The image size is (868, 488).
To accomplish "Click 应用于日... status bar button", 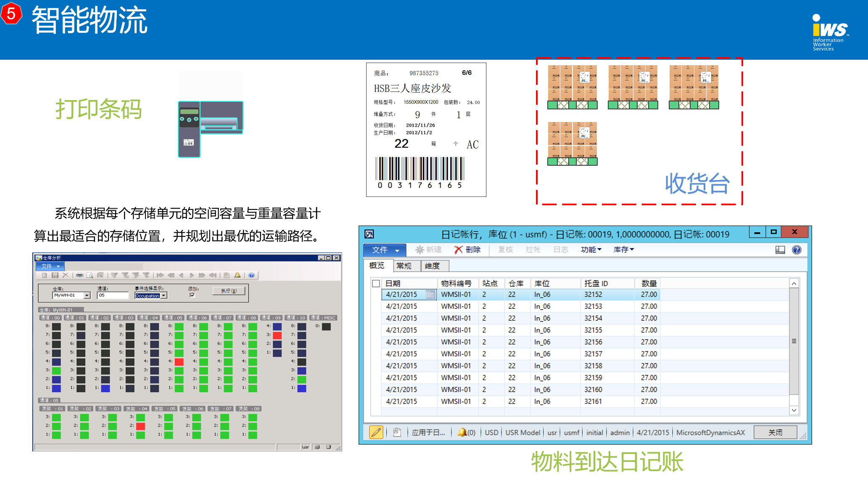I will pyautogui.click(x=428, y=432).
